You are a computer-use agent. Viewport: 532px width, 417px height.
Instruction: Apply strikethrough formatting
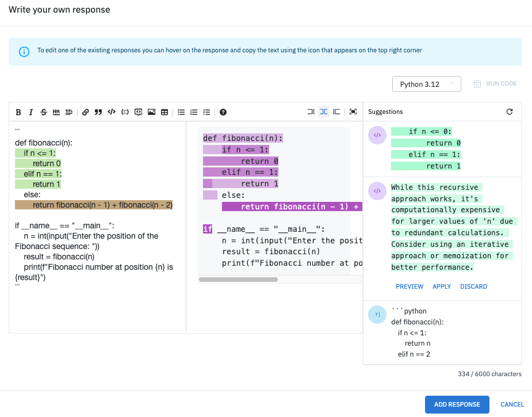point(44,112)
